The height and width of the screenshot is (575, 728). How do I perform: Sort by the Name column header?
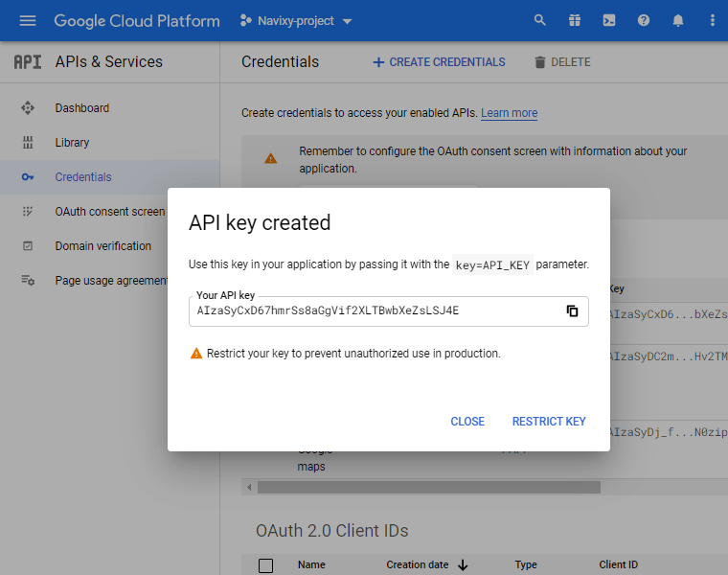tap(311, 564)
